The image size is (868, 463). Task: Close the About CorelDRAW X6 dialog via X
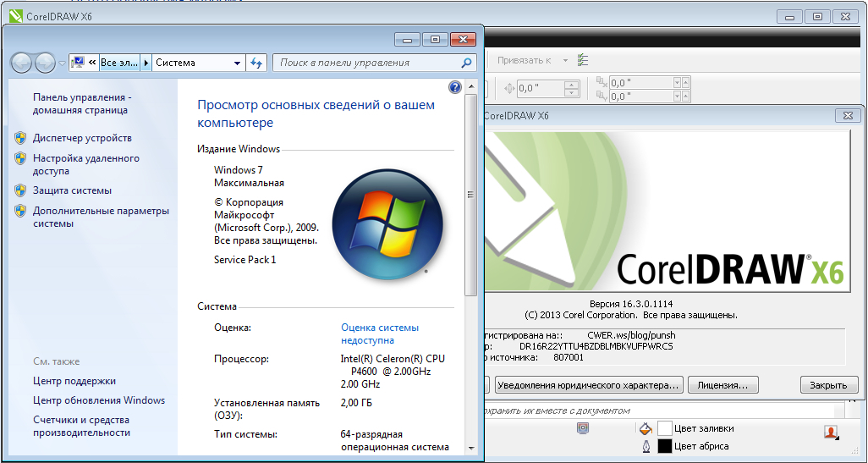point(848,115)
